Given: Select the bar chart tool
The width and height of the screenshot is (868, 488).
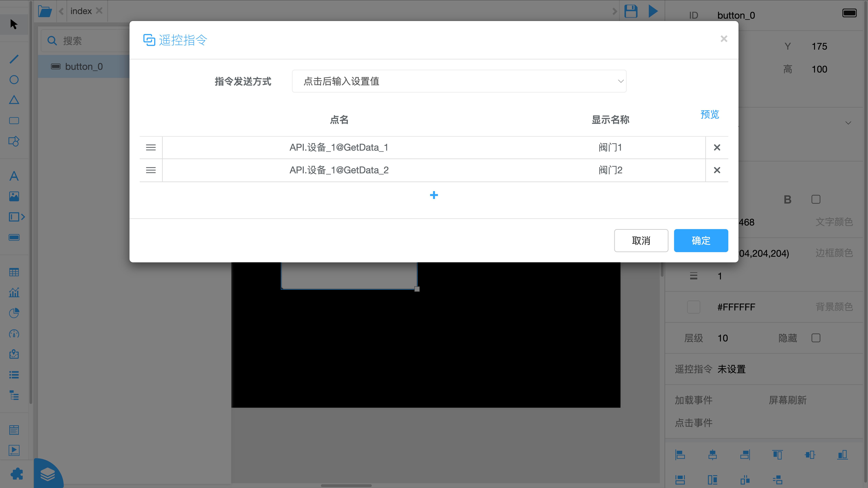Looking at the screenshot, I should click(x=14, y=292).
